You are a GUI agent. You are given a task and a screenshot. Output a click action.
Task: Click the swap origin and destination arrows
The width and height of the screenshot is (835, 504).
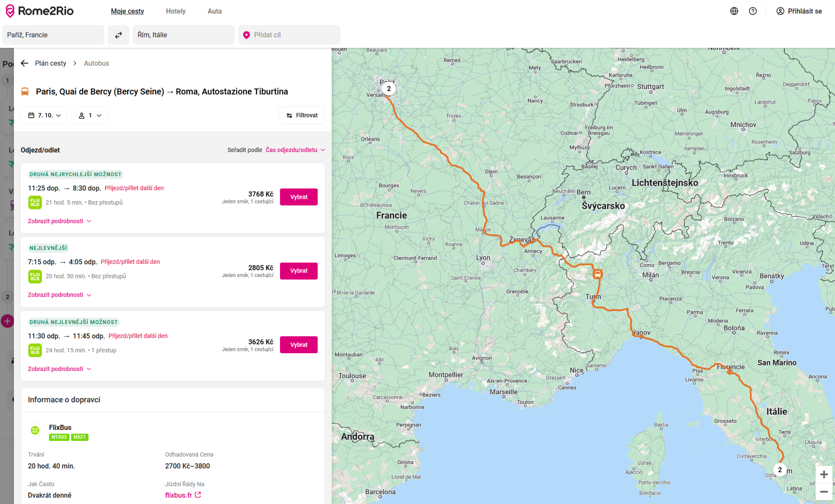118,35
